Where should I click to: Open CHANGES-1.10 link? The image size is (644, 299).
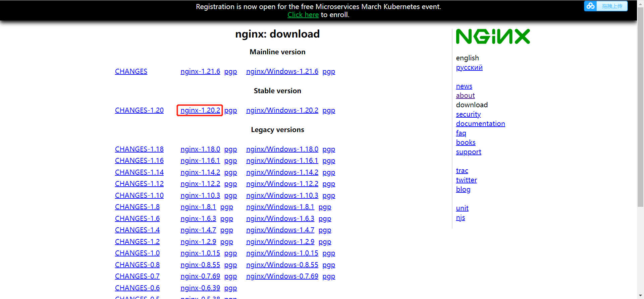(139, 195)
